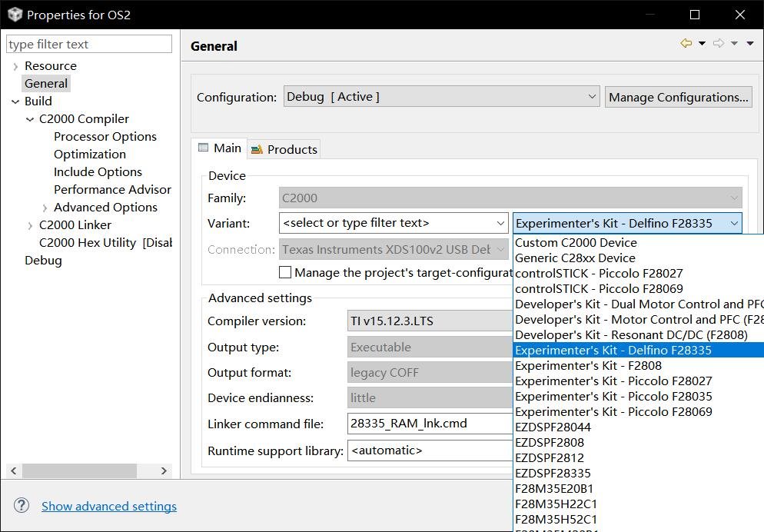Open the view menu triangle icon
Screen dimensions: 764x532
coord(750,44)
